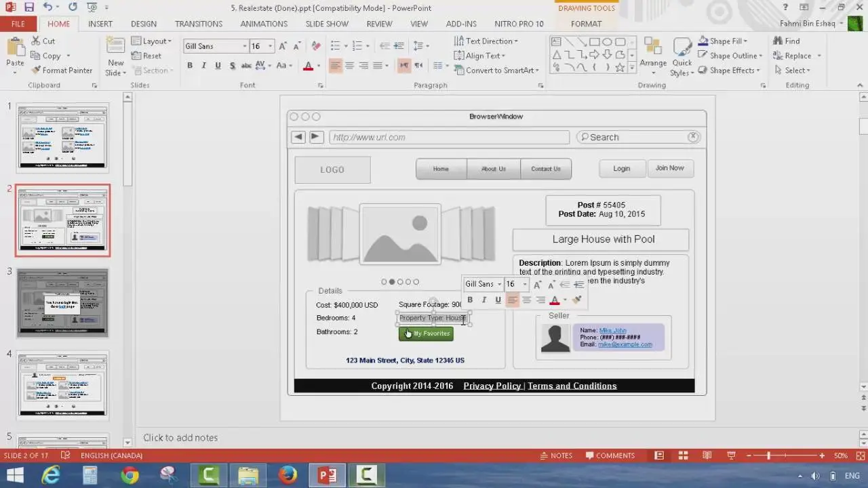Open Firefox from the taskbar

click(288, 475)
